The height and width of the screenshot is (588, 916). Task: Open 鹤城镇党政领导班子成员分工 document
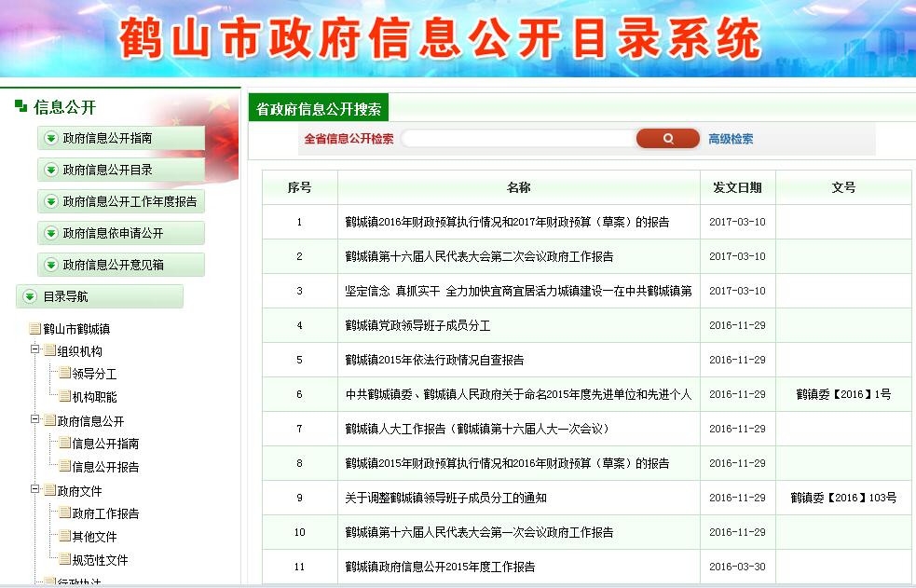pos(417,325)
